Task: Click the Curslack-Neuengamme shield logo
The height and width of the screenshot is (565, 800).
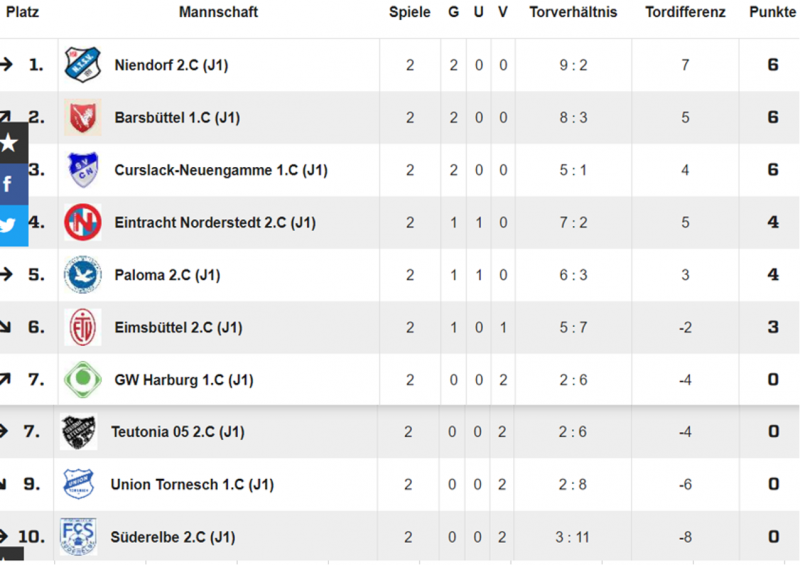Action: (83, 170)
